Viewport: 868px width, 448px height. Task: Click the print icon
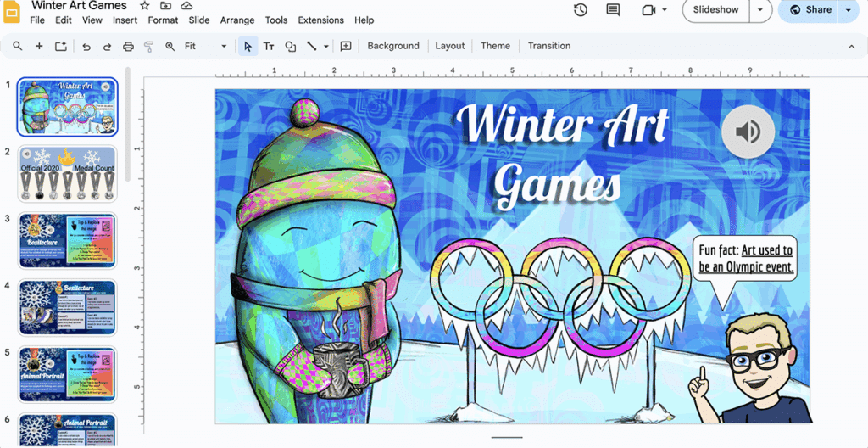click(128, 47)
